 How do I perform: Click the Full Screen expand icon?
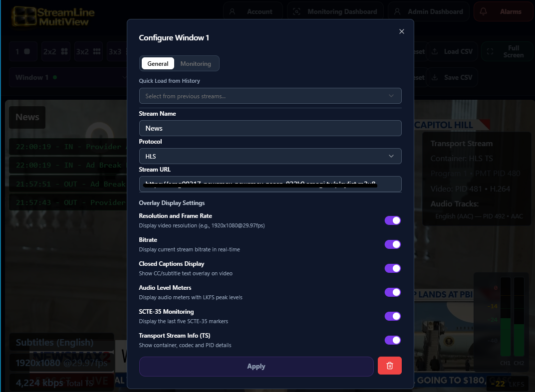[x=490, y=51]
